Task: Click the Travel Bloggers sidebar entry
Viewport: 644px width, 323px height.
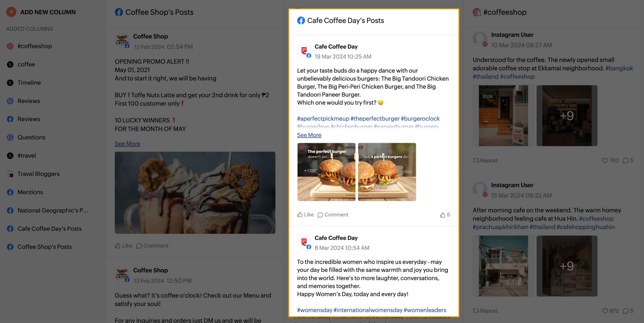Action: pyautogui.click(x=38, y=174)
